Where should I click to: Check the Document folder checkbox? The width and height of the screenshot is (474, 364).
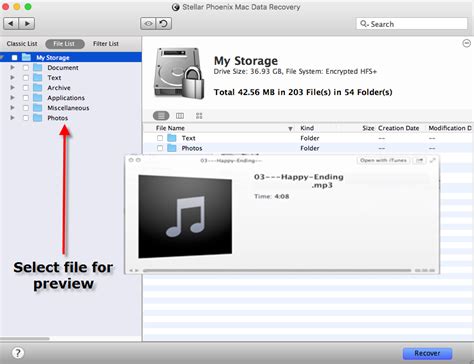pos(26,68)
